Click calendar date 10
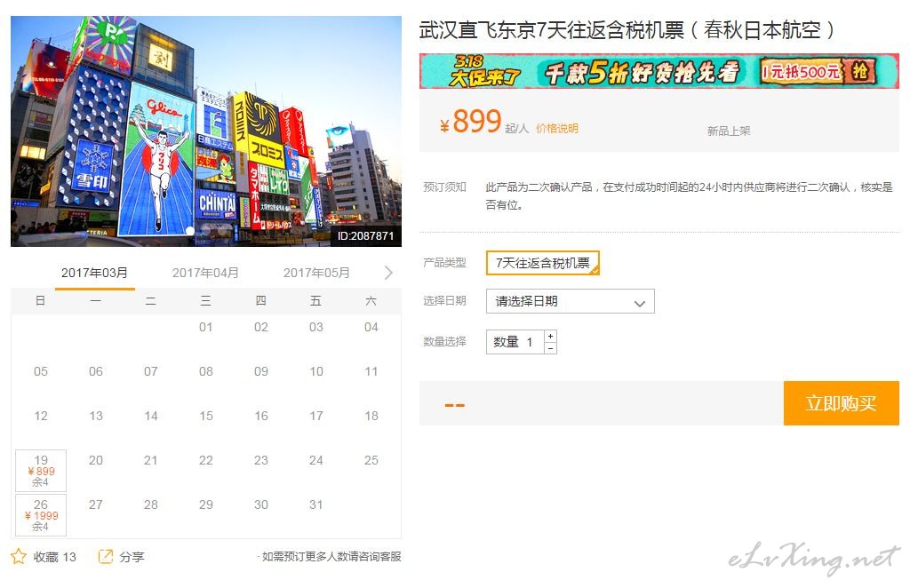This screenshot has height=588, width=910. (316, 371)
